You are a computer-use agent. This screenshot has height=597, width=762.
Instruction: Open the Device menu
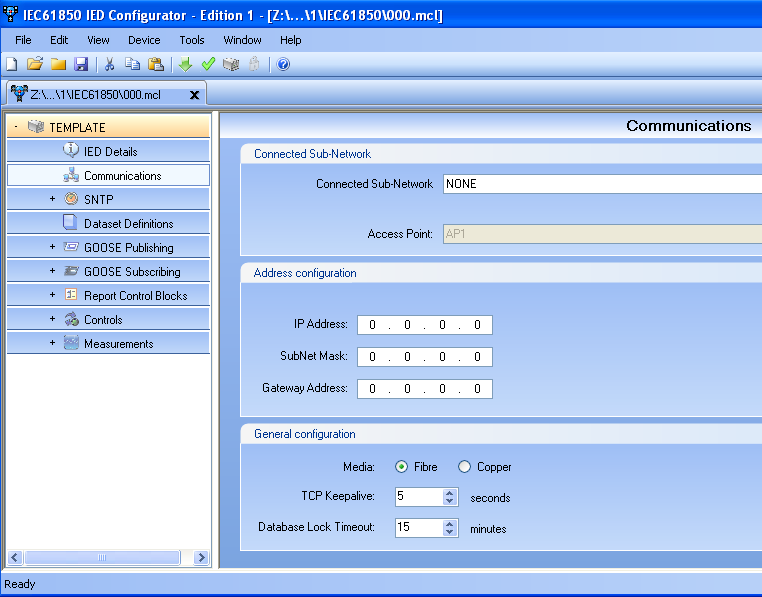[x=144, y=40]
